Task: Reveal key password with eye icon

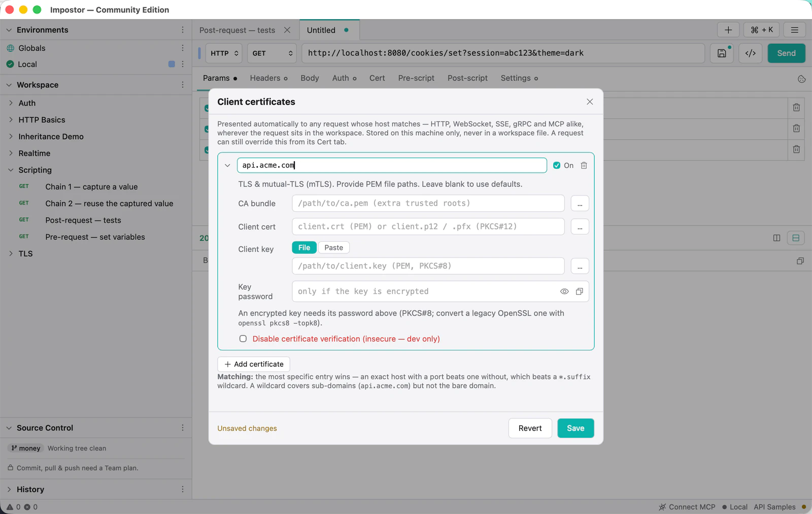Action: (x=564, y=292)
